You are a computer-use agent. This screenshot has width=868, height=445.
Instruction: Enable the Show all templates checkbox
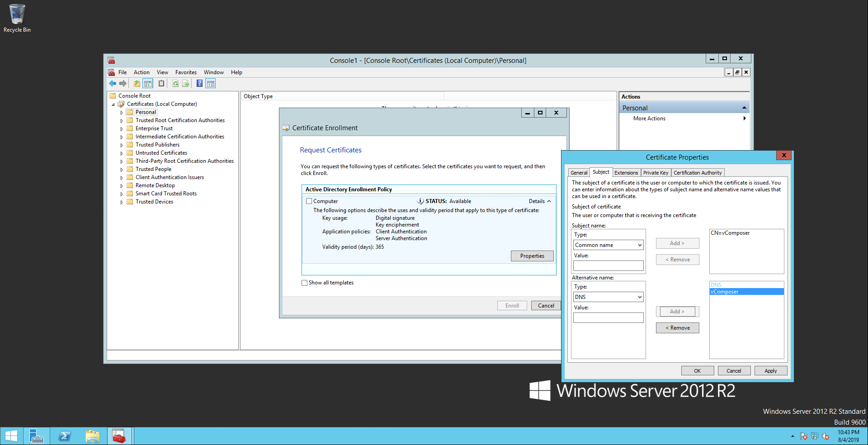point(304,283)
